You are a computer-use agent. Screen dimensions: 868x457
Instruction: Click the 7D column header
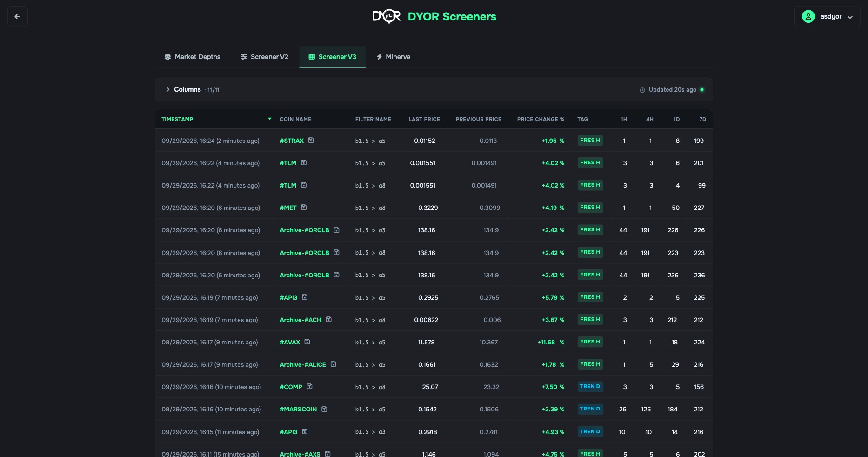point(702,119)
